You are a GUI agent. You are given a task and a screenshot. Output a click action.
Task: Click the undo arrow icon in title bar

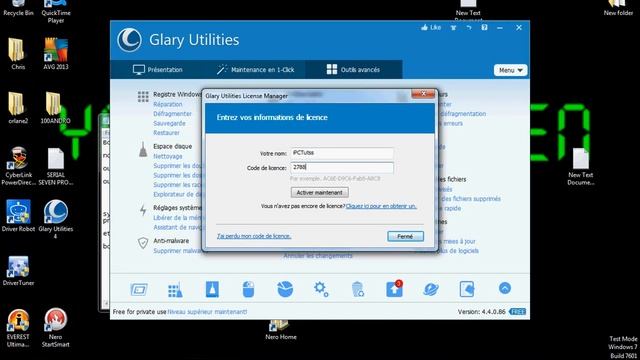click(x=469, y=27)
